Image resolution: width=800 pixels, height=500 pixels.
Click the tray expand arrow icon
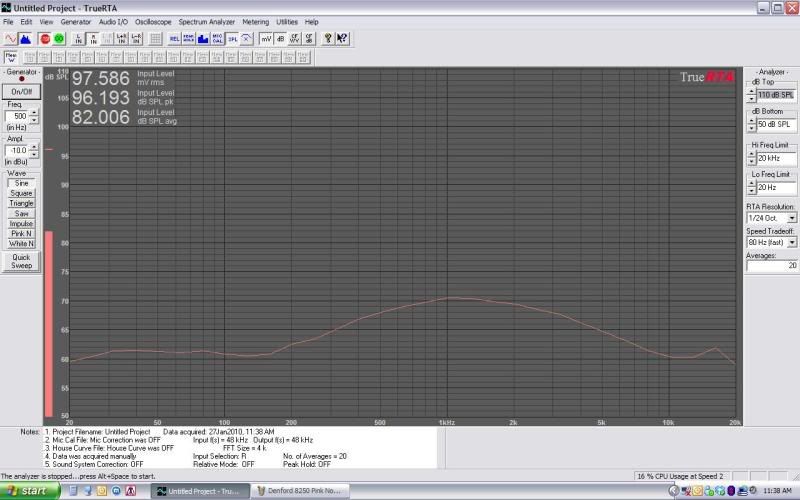674,491
